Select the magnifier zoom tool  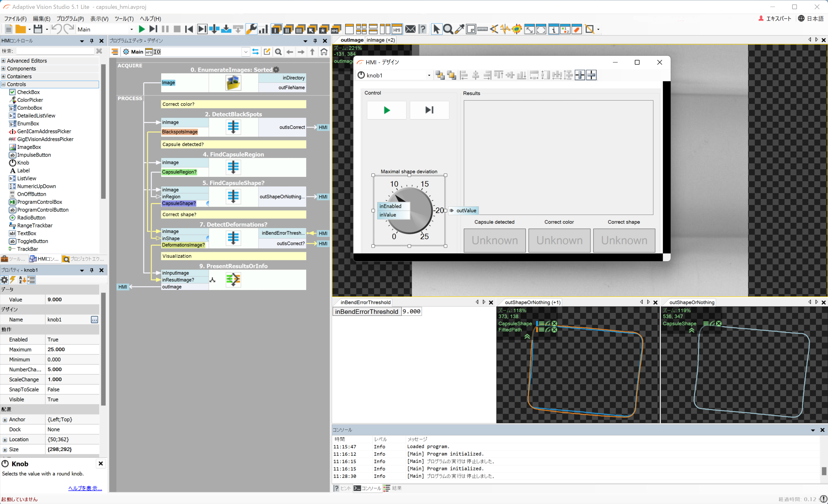[x=448, y=29]
